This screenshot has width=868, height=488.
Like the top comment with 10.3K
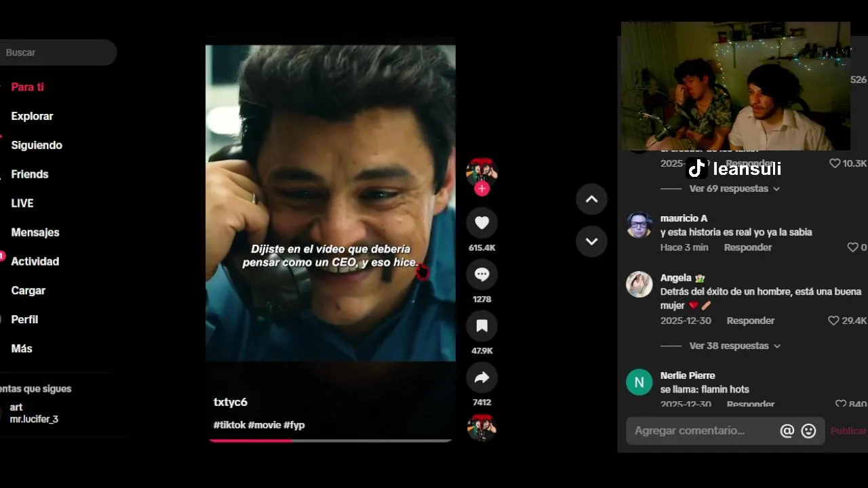tap(835, 163)
